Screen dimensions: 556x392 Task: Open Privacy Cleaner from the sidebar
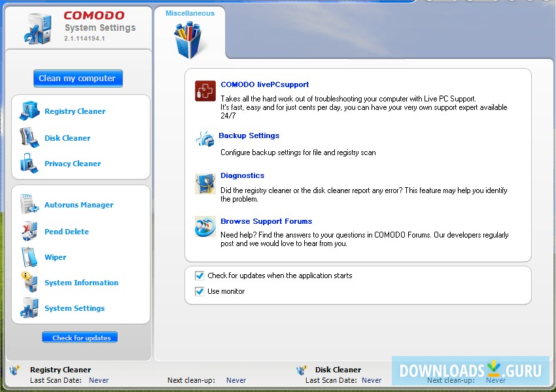tap(73, 164)
